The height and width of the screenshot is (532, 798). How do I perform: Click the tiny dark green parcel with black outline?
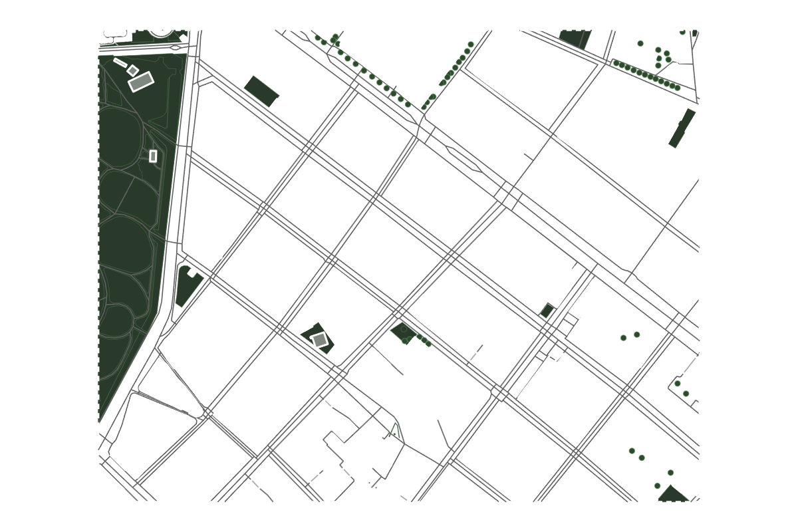[x=547, y=311]
